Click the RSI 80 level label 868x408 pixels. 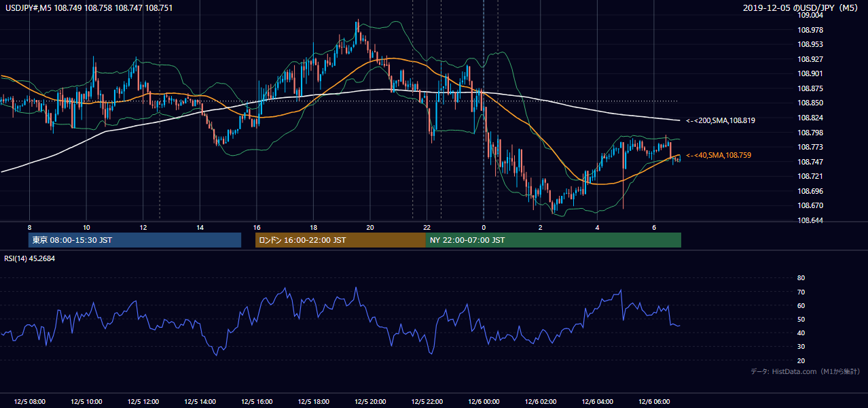click(801, 278)
